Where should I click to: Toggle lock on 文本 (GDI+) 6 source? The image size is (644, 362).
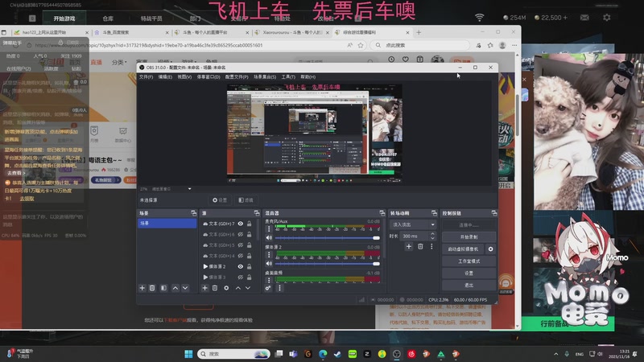click(249, 234)
